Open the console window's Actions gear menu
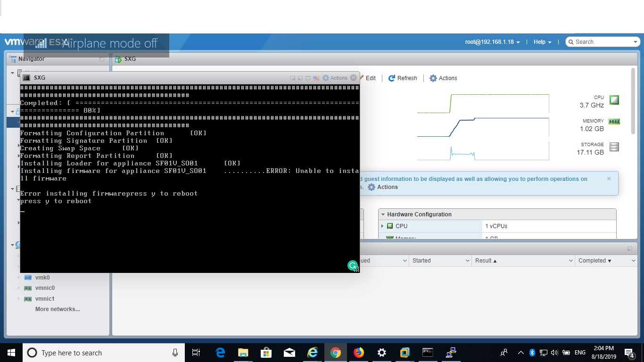The height and width of the screenshot is (362, 644). click(x=335, y=78)
